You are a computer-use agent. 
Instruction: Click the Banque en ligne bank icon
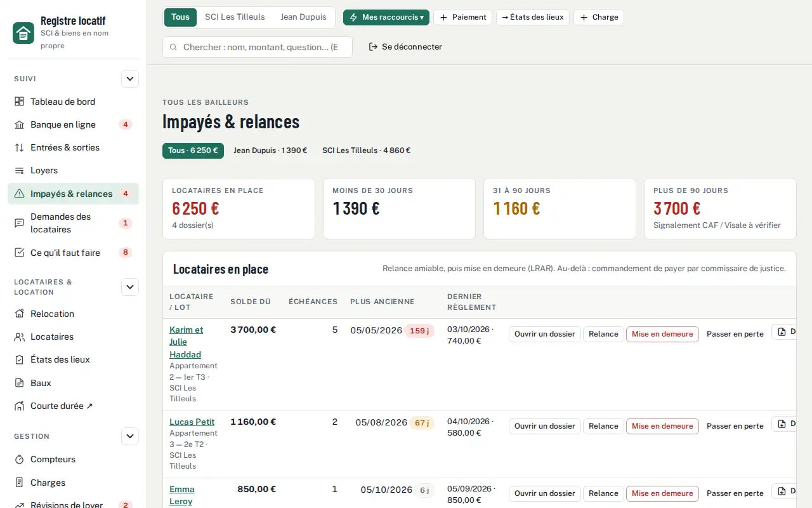click(x=19, y=124)
